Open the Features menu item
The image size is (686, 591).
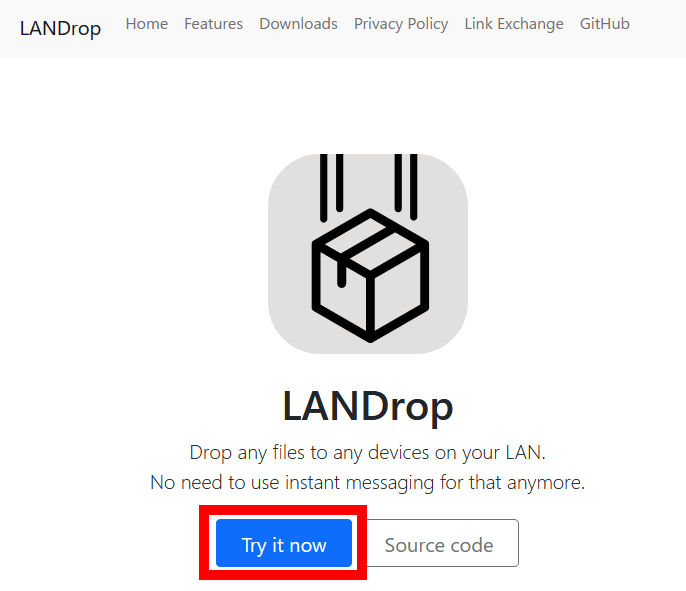(x=214, y=24)
